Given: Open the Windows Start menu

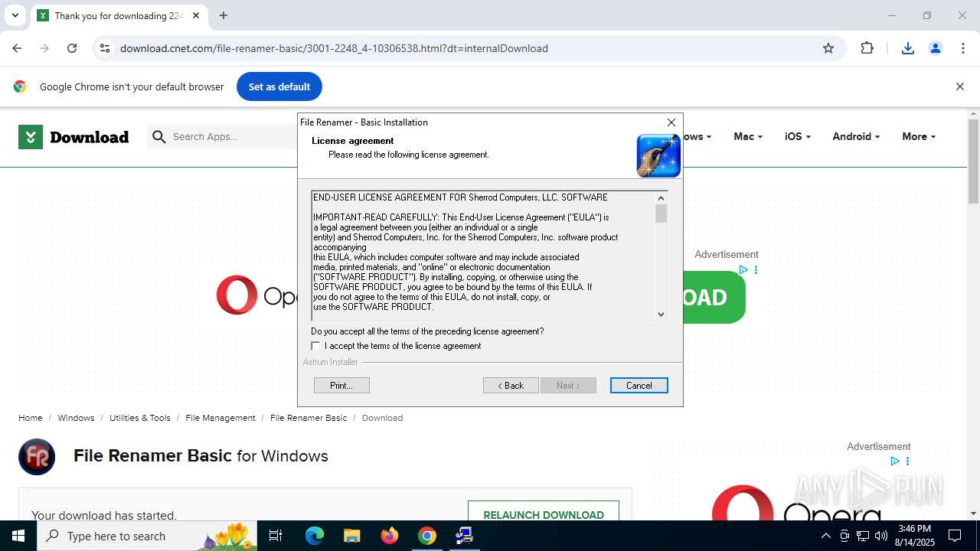Looking at the screenshot, I should pos(18,536).
